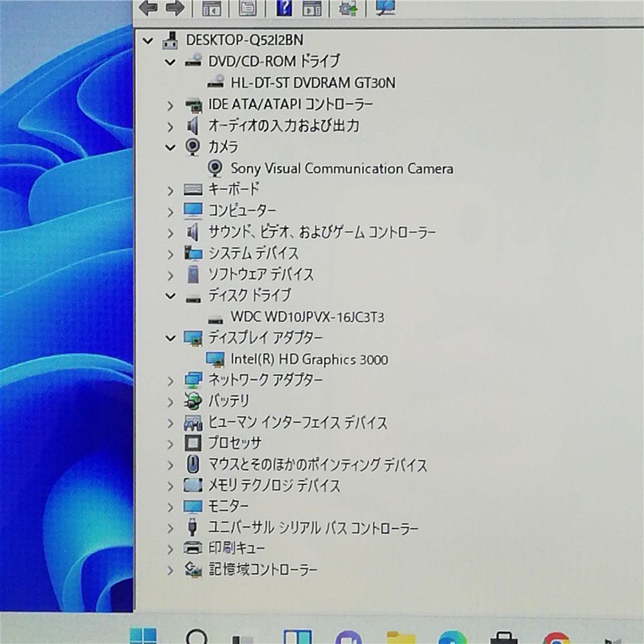Click the 記憶域コントローラー icon
The image size is (644, 644).
tap(193, 570)
